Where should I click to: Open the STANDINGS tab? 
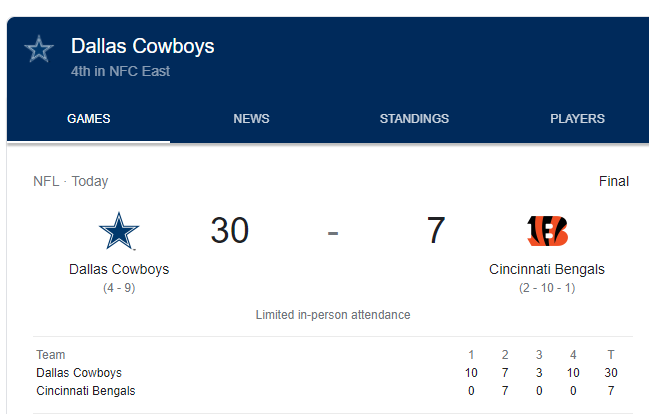pos(414,119)
